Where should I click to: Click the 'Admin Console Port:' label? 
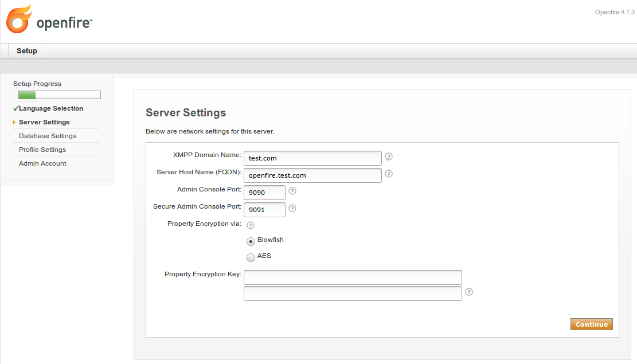click(209, 189)
